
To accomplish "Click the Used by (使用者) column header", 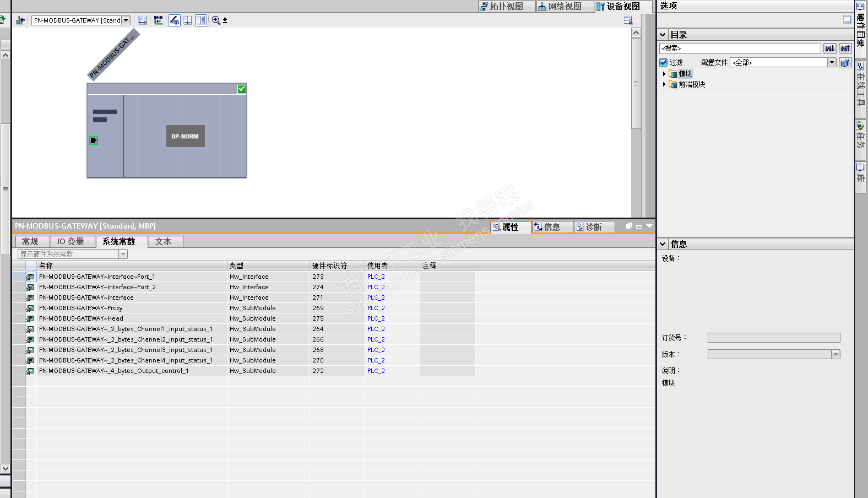I will 392,266.
